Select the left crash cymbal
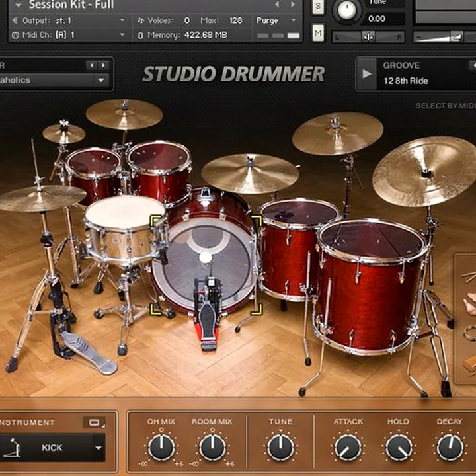Viewport: 476px width, 476px height. coord(124,114)
